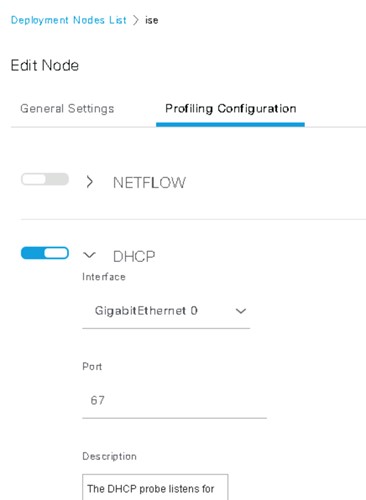Click the Edit Node page heading
366x500 pixels.
pyautogui.click(x=45, y=65)
